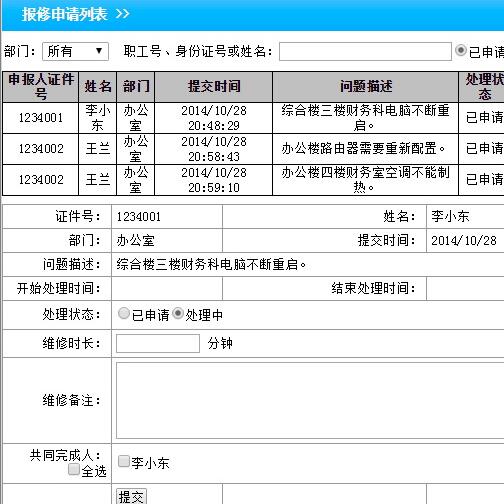The image size is (504, 504).
Task: Click the 提交时间 column header
Action: click(214, 87)
